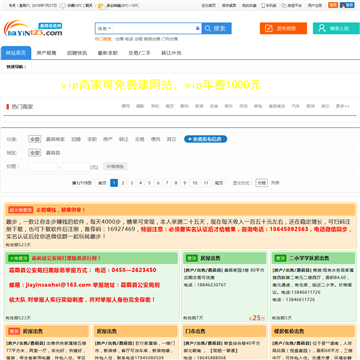The image size is (360, 360).
Task: Go to page 11 in pagination
Action: tap(206, 183)
